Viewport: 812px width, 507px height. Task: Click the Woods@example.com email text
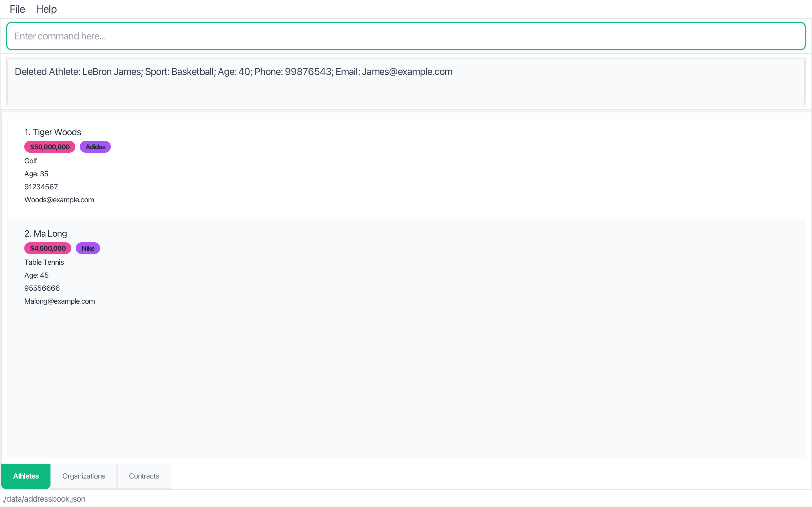59,200
